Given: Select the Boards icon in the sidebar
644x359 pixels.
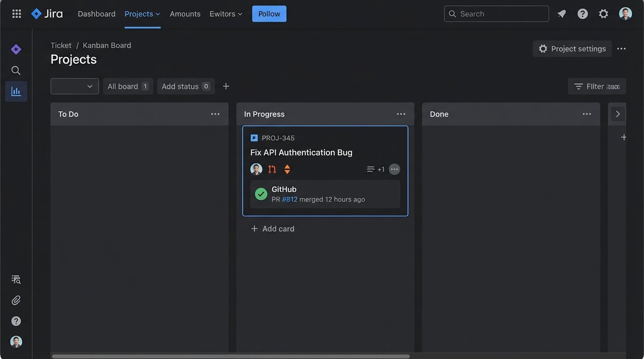Looking at the screenshot, I should click(x=15, y=91).
